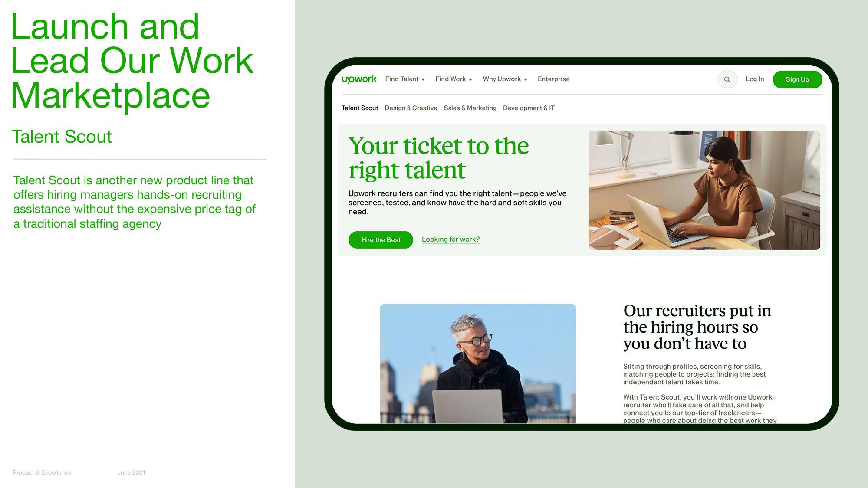This screenshot has width=868, height=488.
Task: Select the Development & IT tab
Action: (528, 108)
